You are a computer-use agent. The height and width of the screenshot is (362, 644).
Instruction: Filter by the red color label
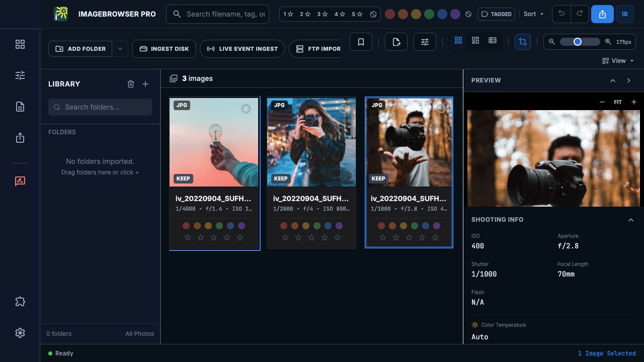point(390,14)
